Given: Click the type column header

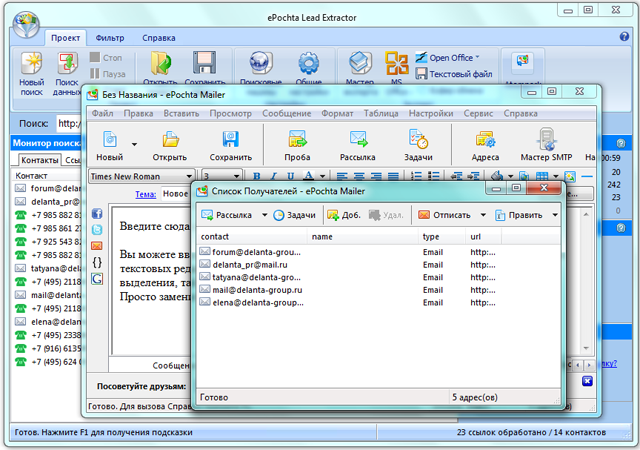Looking at the screenshot, I should (442, 237).
